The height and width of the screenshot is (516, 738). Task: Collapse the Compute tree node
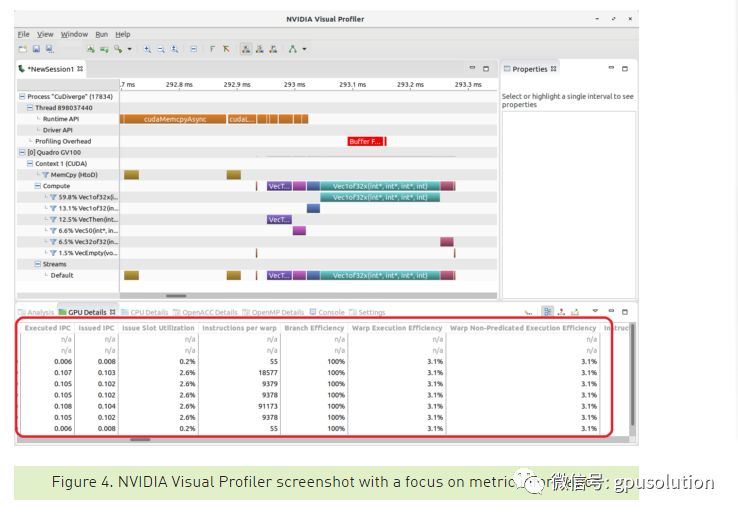pos(38,186)
